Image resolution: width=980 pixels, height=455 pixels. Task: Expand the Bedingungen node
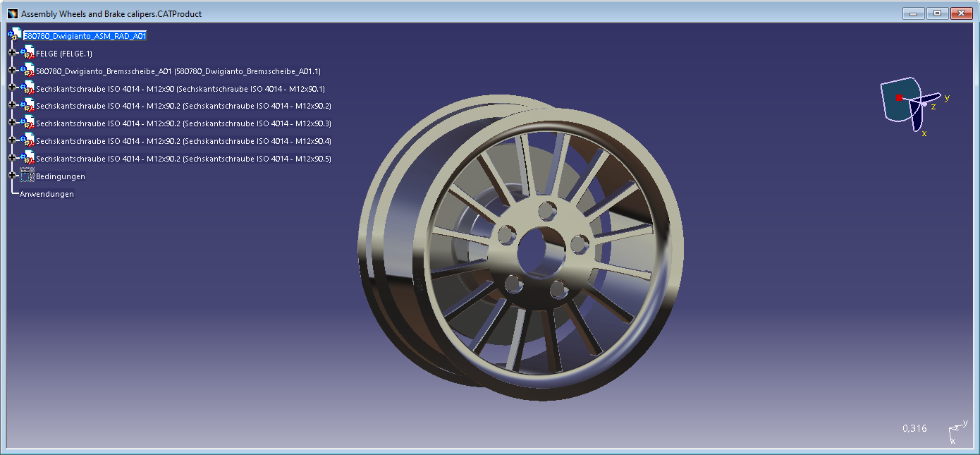(x=12, y=176)
